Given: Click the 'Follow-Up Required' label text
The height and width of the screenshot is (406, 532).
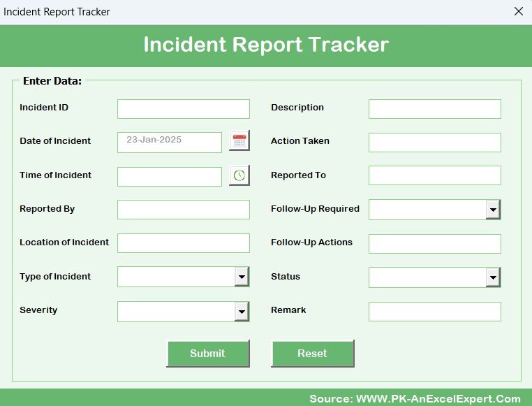Looking at the screenshot, I should click(x=315, y=208).
